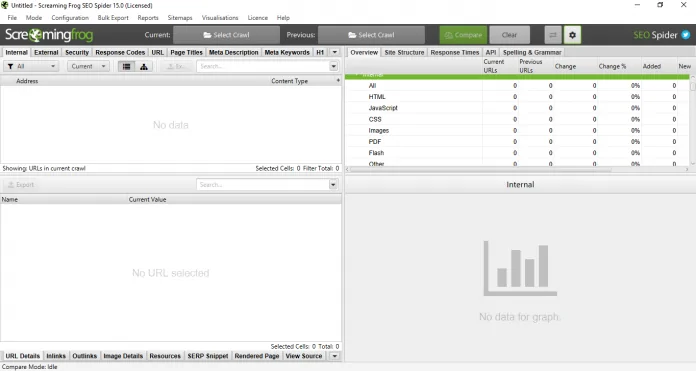Switch to the Response Times tab
This screenshot has width=696, height=371.
pyautogui.click(x=455, y=52)
